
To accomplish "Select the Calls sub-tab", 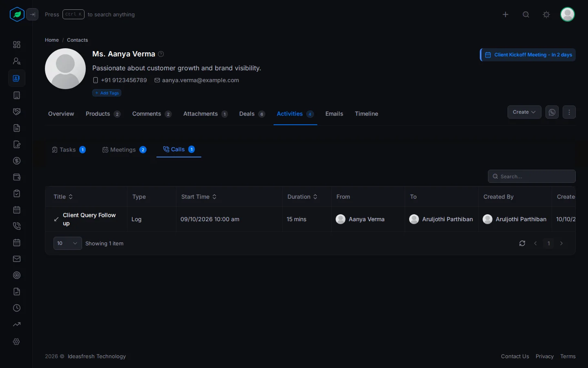I will [x=179, y=149].
